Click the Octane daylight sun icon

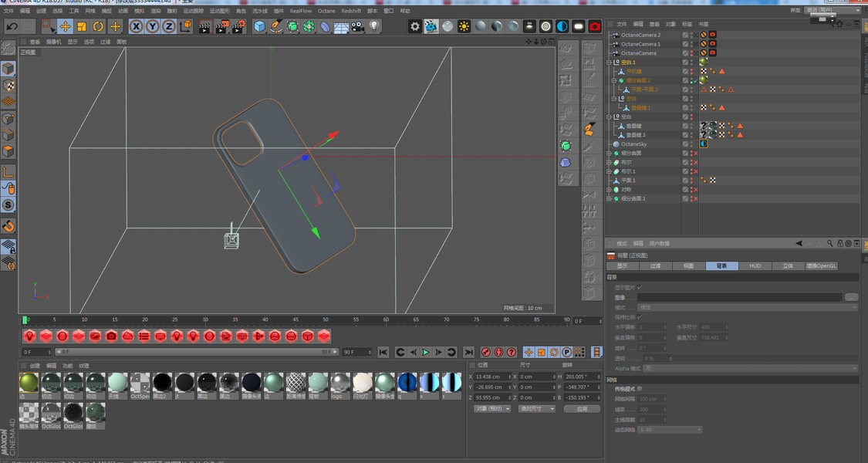point(464,26)
